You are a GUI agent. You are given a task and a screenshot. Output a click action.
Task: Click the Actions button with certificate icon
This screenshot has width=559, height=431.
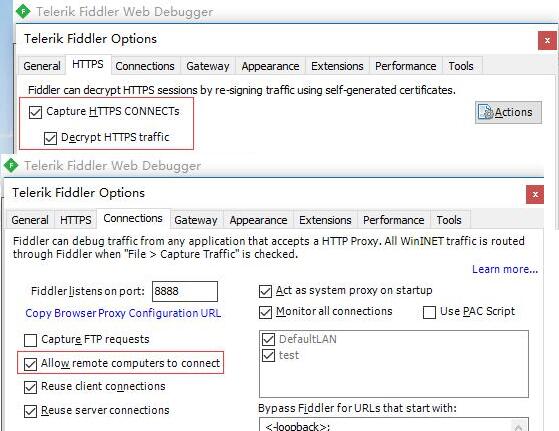coord(508,112)
